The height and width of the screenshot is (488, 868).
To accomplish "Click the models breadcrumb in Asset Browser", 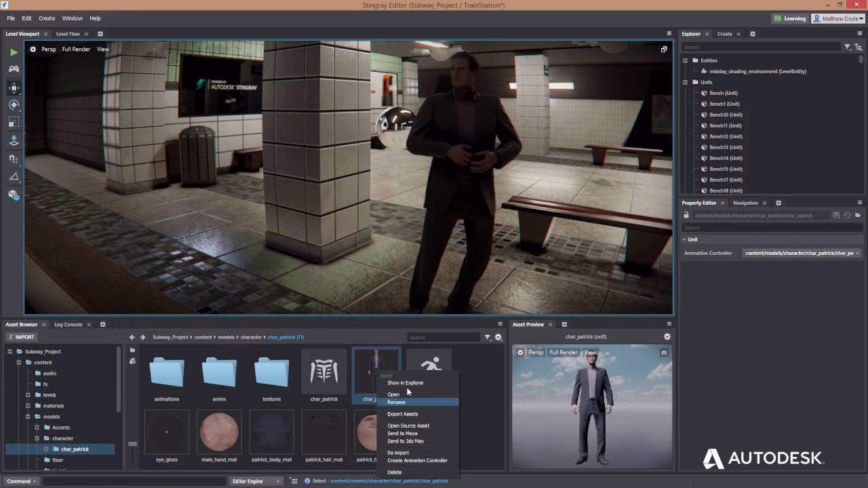I will click(226, 337).
